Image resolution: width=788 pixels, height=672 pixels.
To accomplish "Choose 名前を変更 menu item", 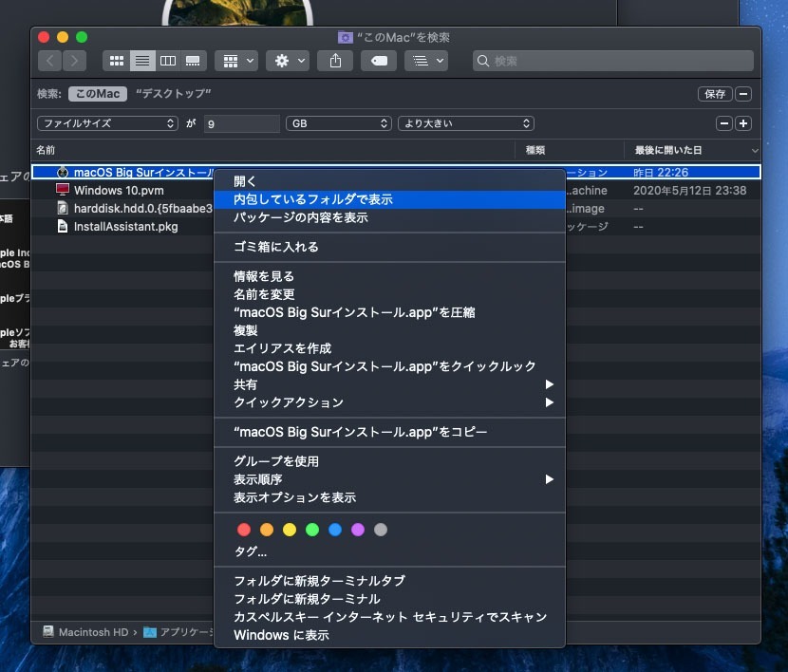I will pos(389,294).
